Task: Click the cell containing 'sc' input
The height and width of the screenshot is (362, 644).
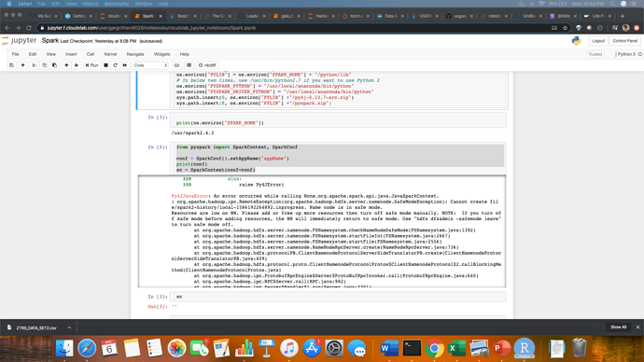Action: click(x=338, y=297)
